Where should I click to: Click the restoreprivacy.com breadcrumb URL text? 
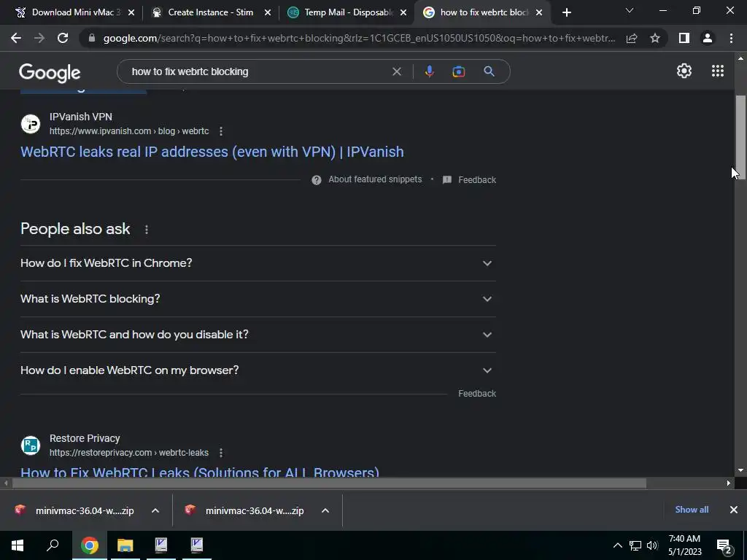(129, 453)
